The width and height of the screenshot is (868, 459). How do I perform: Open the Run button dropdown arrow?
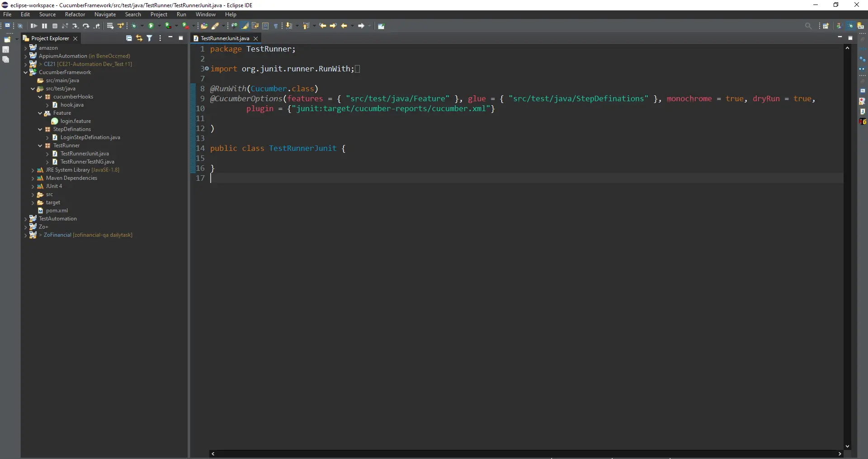tap(158, 26)
